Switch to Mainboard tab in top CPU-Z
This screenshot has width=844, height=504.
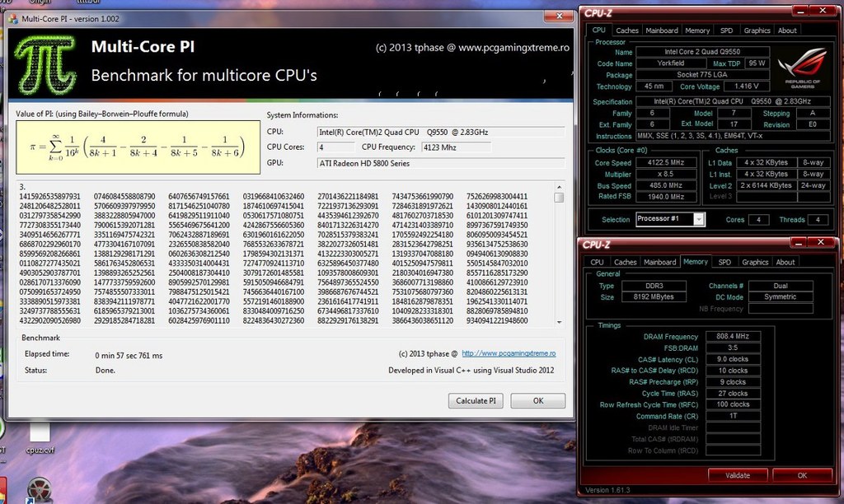(661, 30)
